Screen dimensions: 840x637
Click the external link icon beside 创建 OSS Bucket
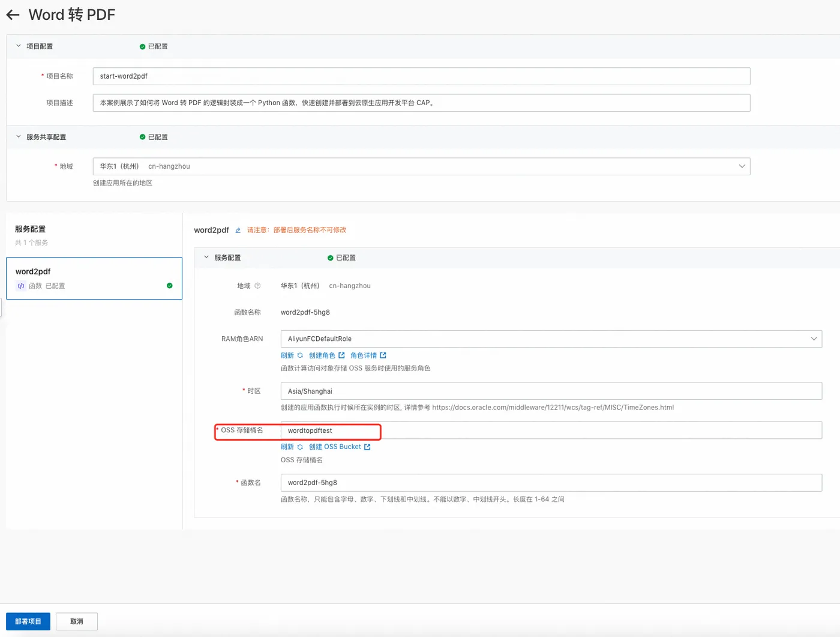coord(367,447)
